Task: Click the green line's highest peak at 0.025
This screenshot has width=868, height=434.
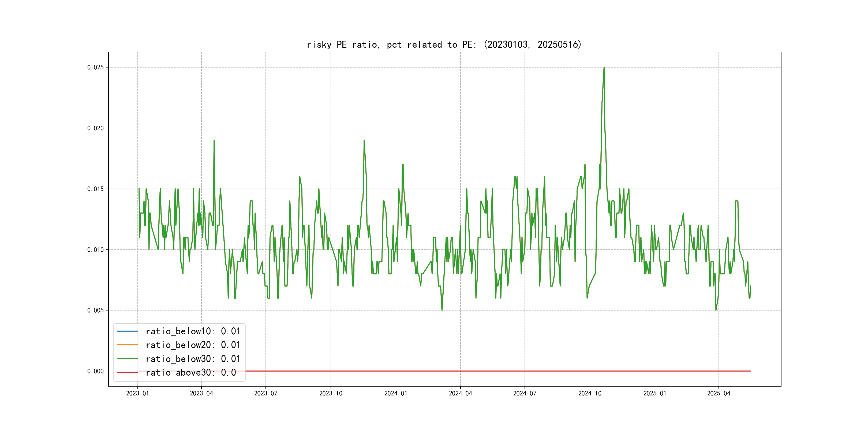Action: click(604, 68)
